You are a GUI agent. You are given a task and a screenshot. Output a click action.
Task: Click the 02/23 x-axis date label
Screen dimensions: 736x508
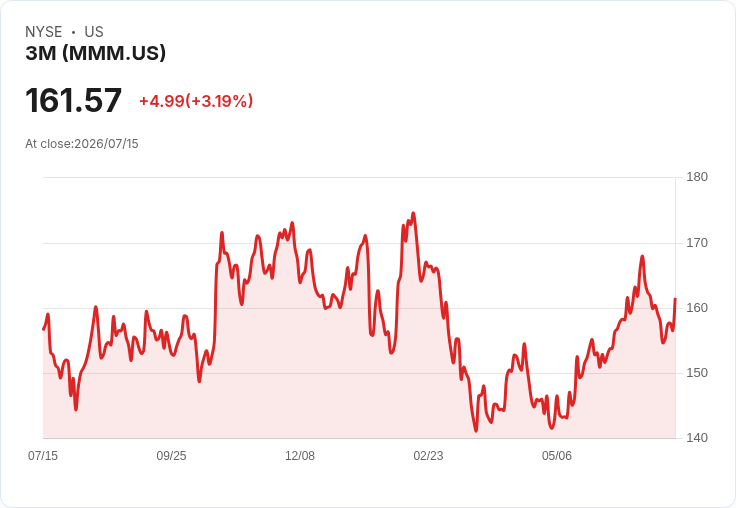click(428, 455)
